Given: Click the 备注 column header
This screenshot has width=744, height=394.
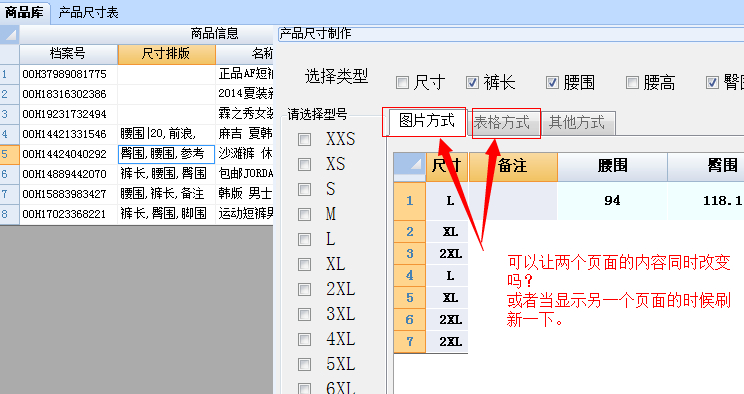Looking at the screenshot, I should [x=513, y=167].
